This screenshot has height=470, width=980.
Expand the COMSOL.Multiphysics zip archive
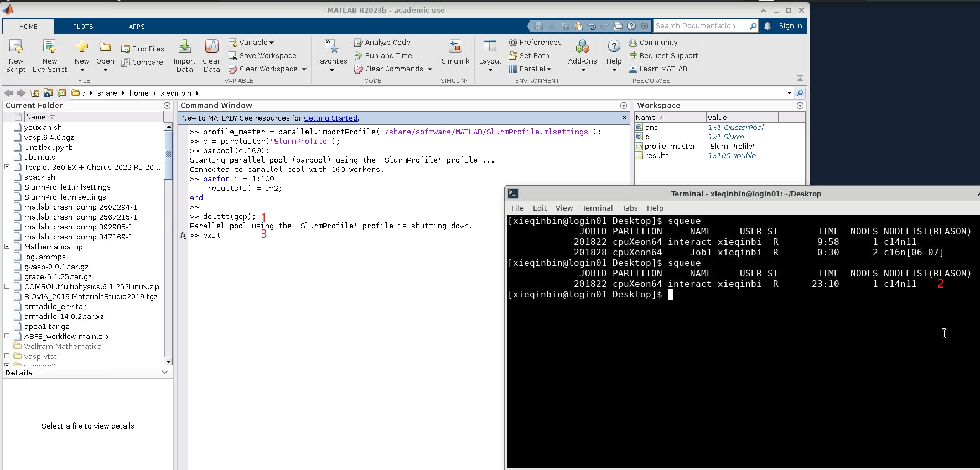coord(7,286)
